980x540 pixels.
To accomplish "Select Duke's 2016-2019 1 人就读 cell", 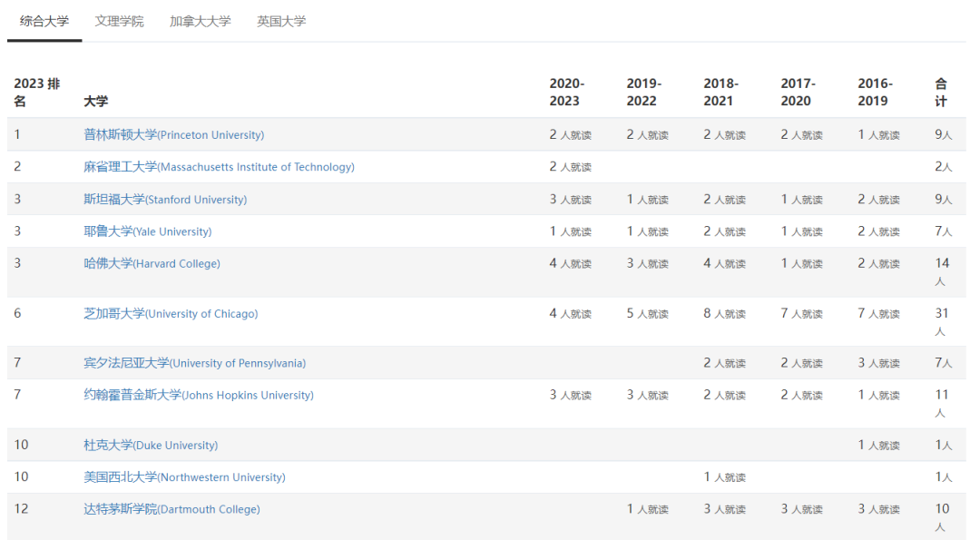I will pyautogui.click(x=878, y=445).
